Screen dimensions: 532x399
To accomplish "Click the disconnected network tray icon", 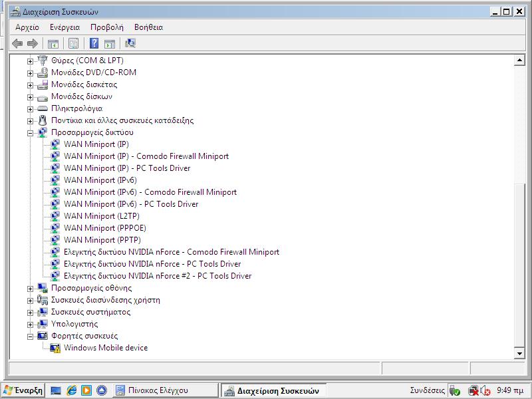I will coord(473,391).
